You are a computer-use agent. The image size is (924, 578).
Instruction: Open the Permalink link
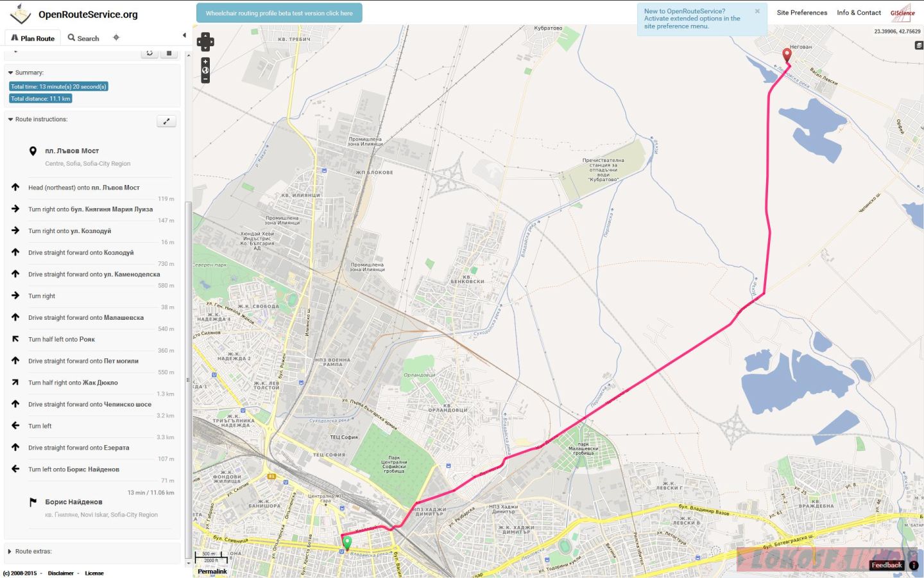(x=212, y=572)
